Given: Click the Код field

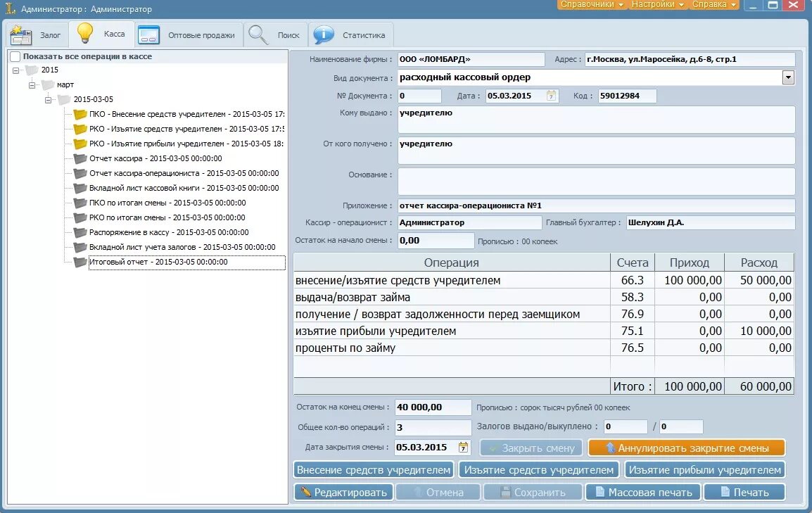Looking at the screenshot, I should click(x=627, y=96).
